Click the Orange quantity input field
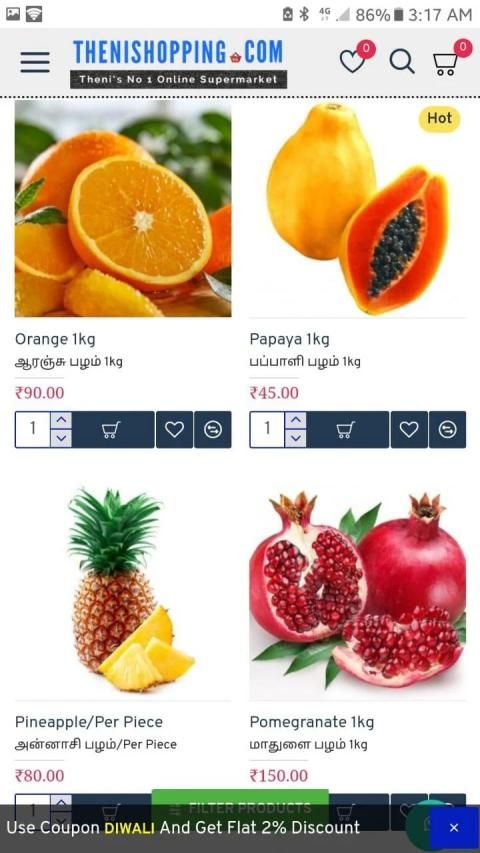The height and width of the screenshot is (853, 480). (x=33, y=430)
